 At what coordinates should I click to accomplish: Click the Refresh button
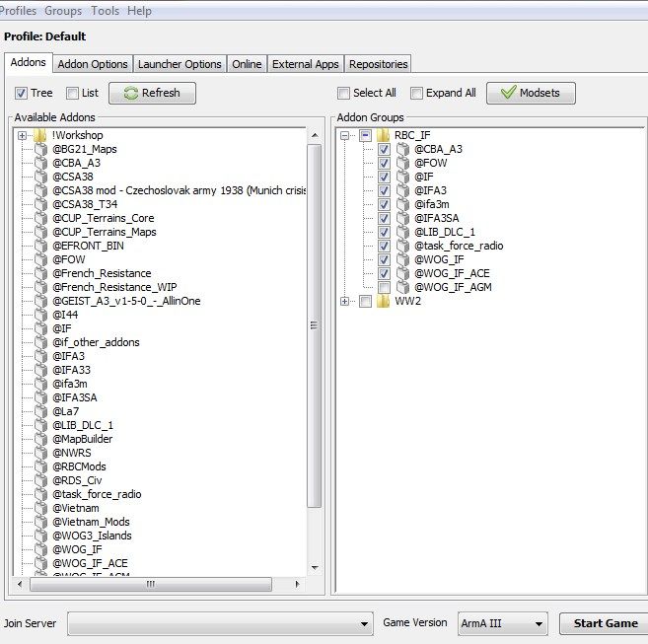coord(152,93)
